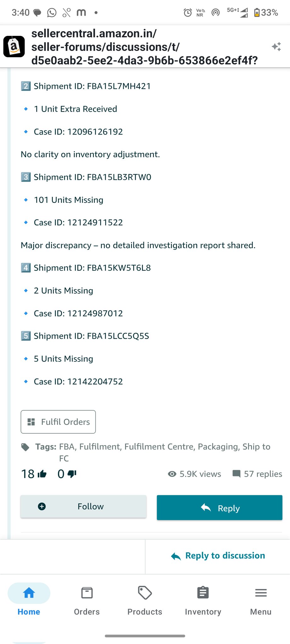
Task: Tap the sellercentral.amazon.in URL address bar
Action: click(145, 47)
